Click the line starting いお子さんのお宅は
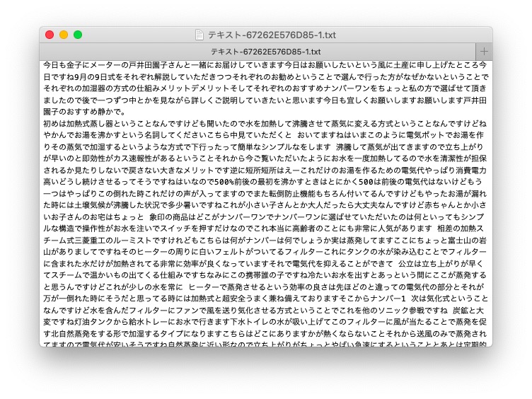532x399 pixels. point(264,216)
